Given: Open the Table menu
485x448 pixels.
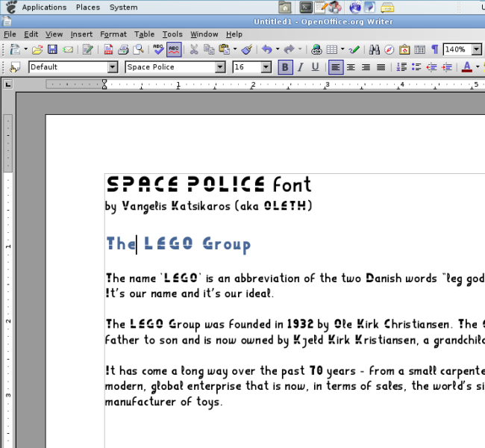Looking at the screenshot, I should coord(144,34).
